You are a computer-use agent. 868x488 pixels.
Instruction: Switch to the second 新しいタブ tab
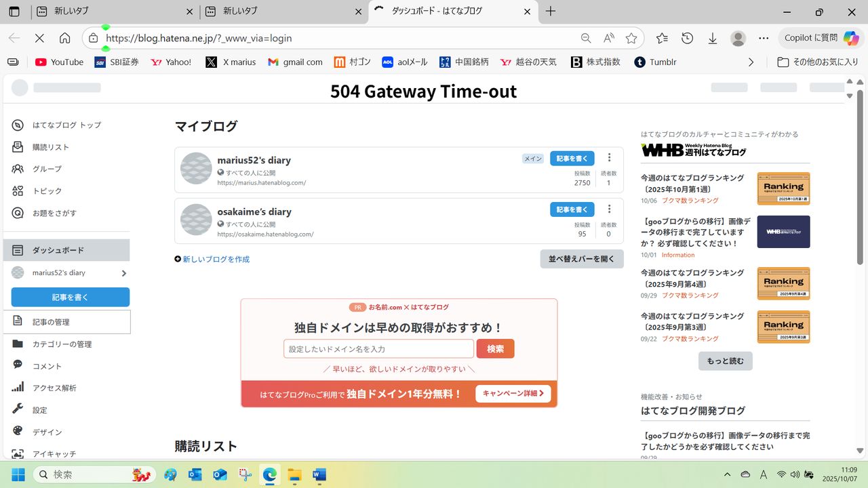click(285, 12)
